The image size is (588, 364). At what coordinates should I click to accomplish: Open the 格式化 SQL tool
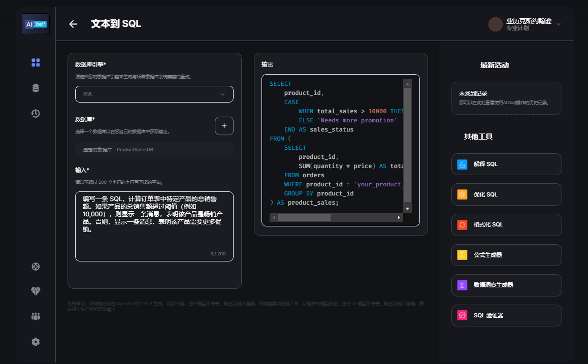tap(507, 225)
